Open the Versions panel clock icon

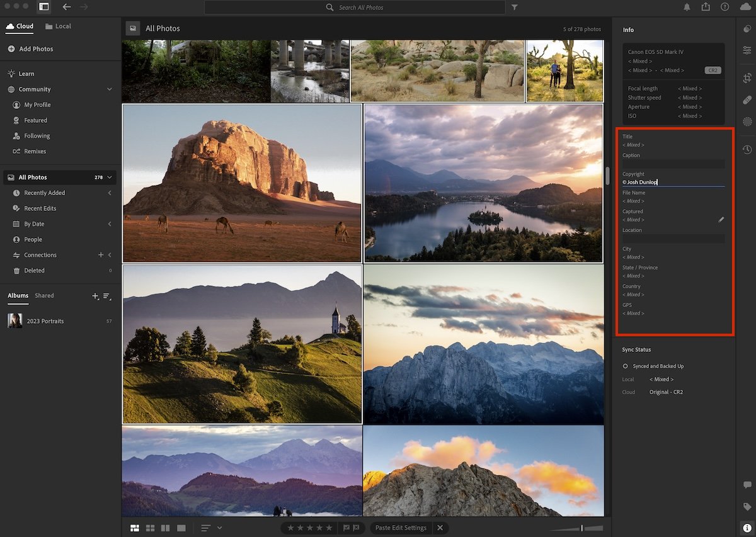747,149
